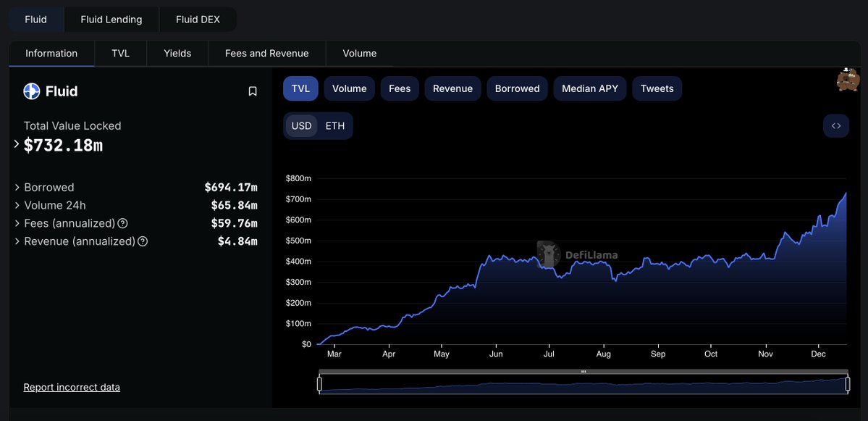Click the $100m y-axis label
The image size is (868, 421).
point(298,323)
